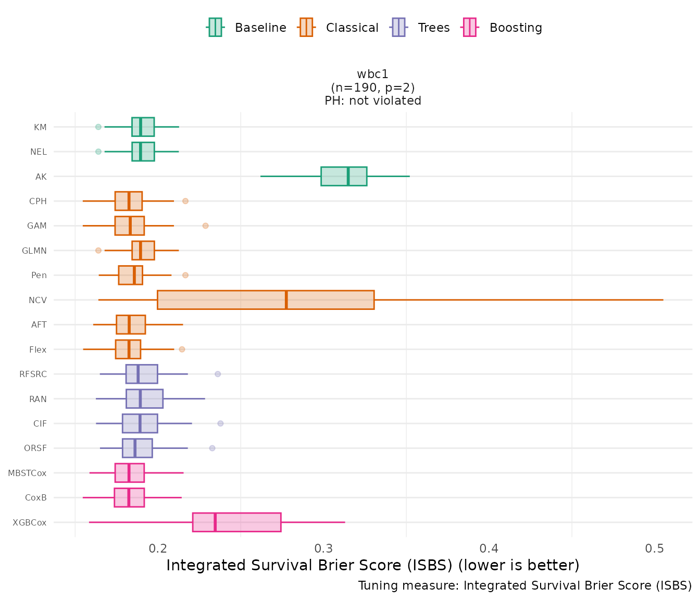Click the Integrated Survival Brier Score axis title
This screenshot has height=600, width=700.
372,566
